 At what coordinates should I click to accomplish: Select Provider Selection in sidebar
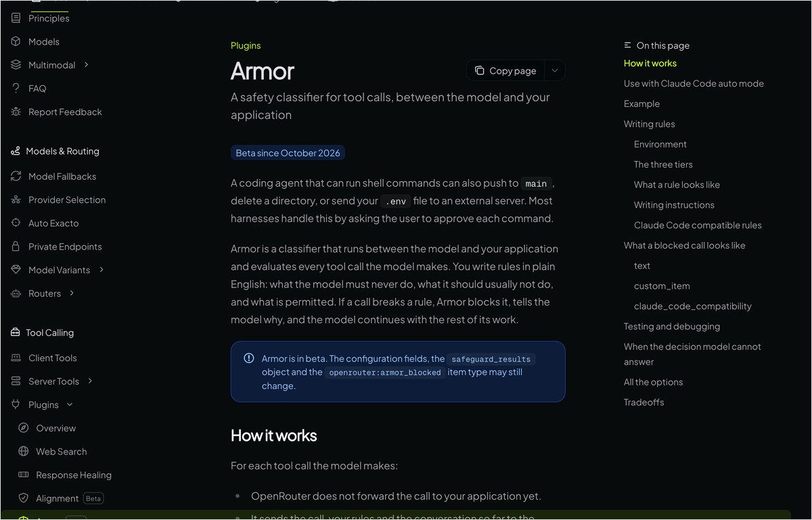pos(67,200)
